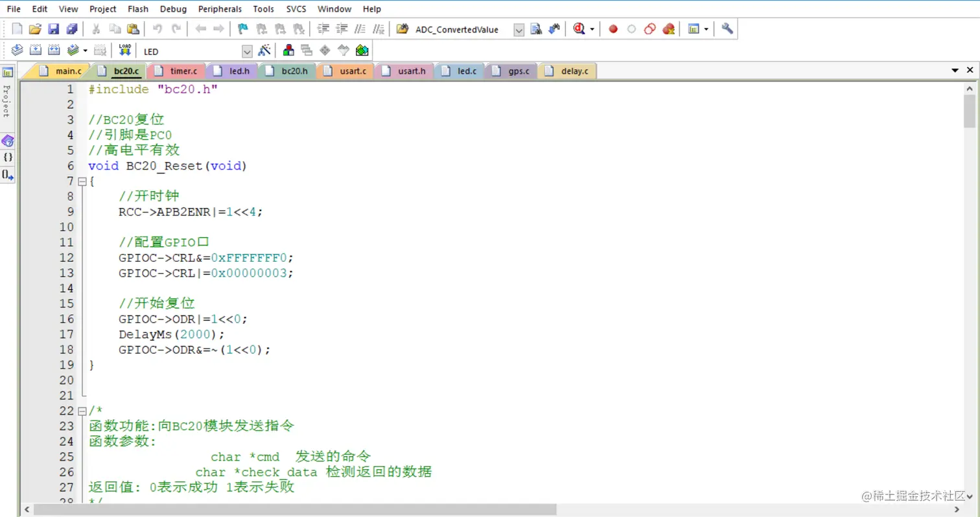The width and height of the screenshot is (980, 517).
Task: Click the Cut scissors icon
Action: pyautogui.click(x=96, y=29)
